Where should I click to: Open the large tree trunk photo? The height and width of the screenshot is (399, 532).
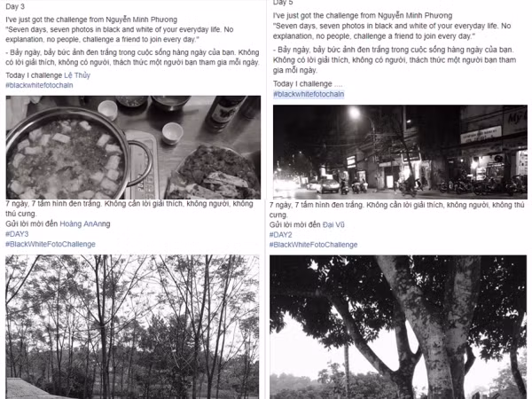pyautogui.click(x=398, y=327)
